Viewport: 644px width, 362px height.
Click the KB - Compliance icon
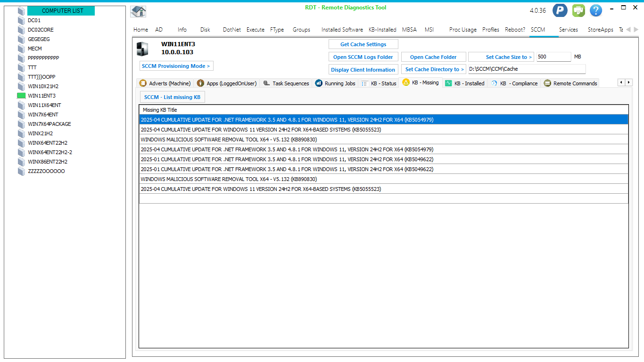(494, 83)
